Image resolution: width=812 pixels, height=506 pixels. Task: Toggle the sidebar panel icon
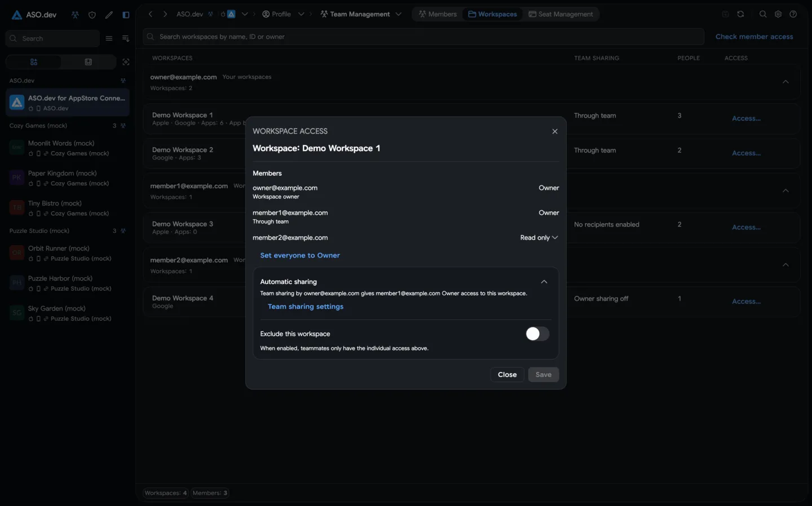click(126, 15)
